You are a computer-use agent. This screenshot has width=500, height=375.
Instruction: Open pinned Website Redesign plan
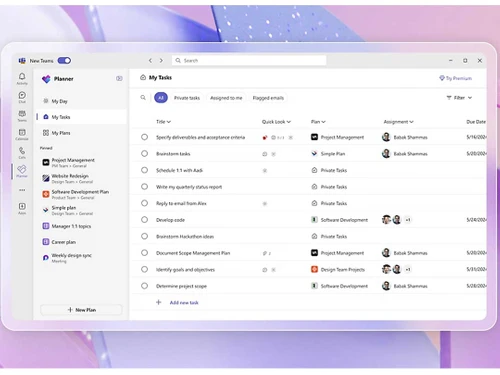click(81, 179)
